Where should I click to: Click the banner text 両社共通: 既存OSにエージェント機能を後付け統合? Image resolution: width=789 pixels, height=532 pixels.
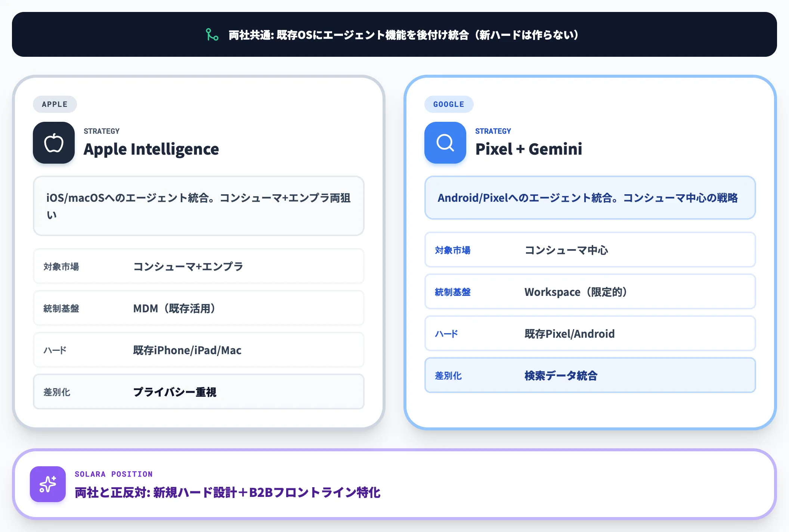pos(349,35)
